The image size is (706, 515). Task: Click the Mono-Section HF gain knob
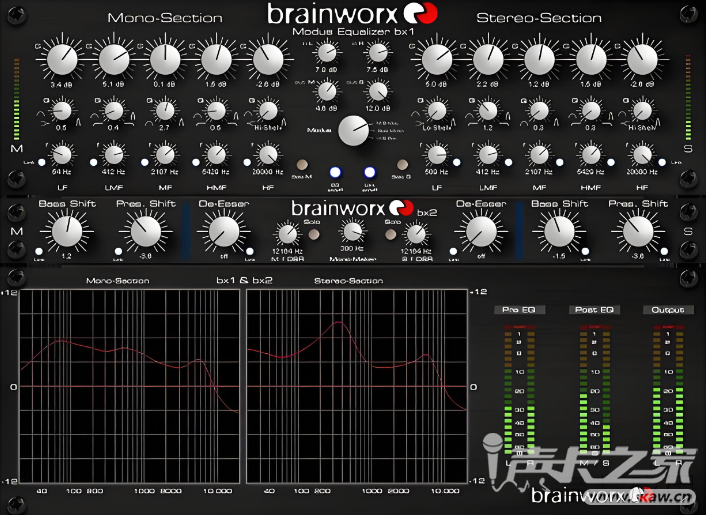pyautogui.click(x=268, y=59)
